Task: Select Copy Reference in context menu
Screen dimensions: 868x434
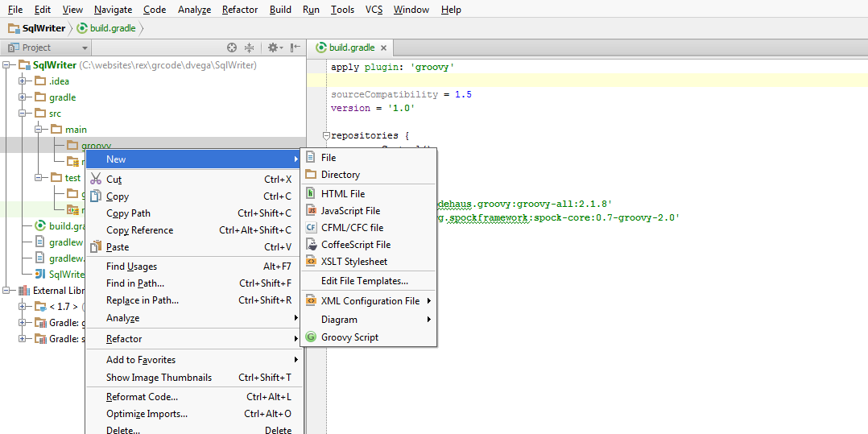Action: (x=195, y=230)
